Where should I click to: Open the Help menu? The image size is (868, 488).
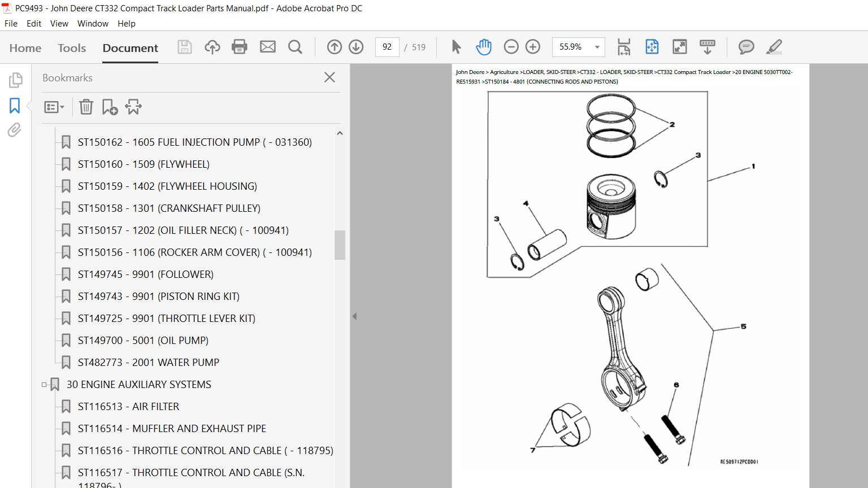tap(127, 24)
